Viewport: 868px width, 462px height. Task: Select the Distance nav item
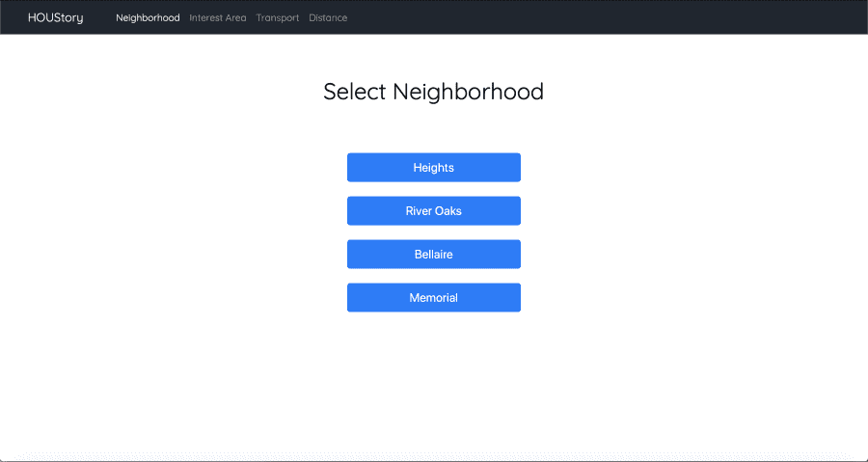click(328, 17)
